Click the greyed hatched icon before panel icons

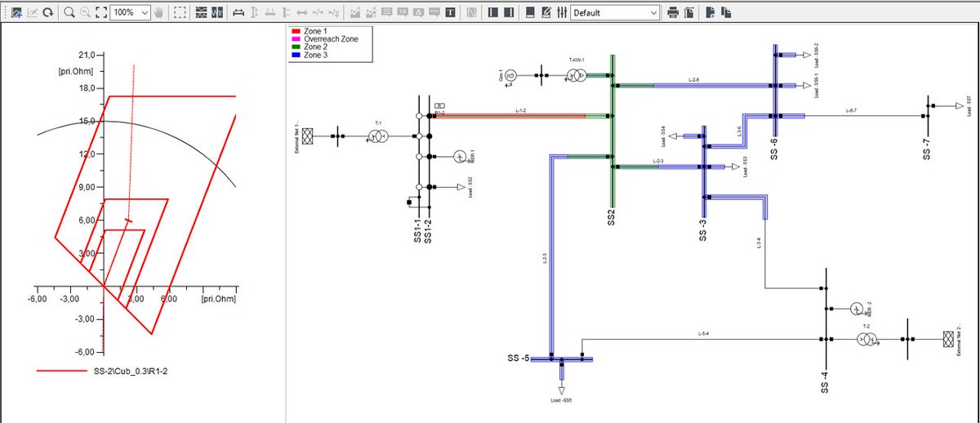pos(471,12)
